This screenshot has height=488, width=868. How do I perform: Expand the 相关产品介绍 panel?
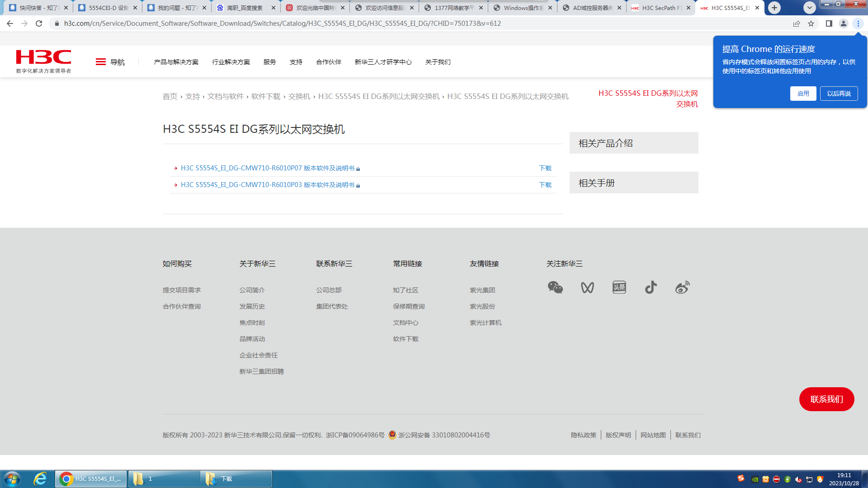(x=633, y=143)
